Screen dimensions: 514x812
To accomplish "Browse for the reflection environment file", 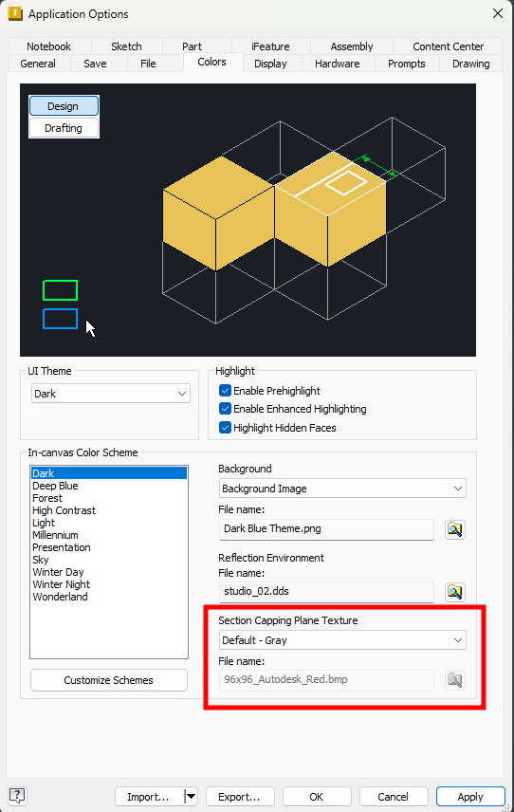I will tap(455, 592).
